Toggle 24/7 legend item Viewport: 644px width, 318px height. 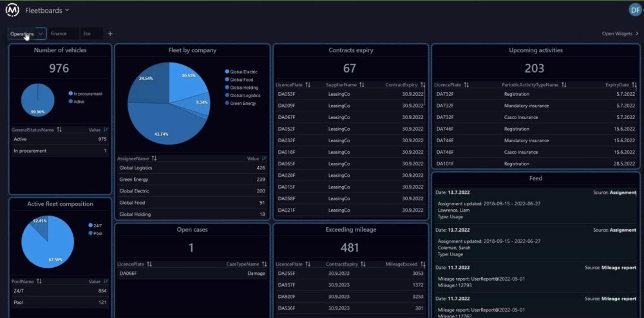tap(95, 225)
